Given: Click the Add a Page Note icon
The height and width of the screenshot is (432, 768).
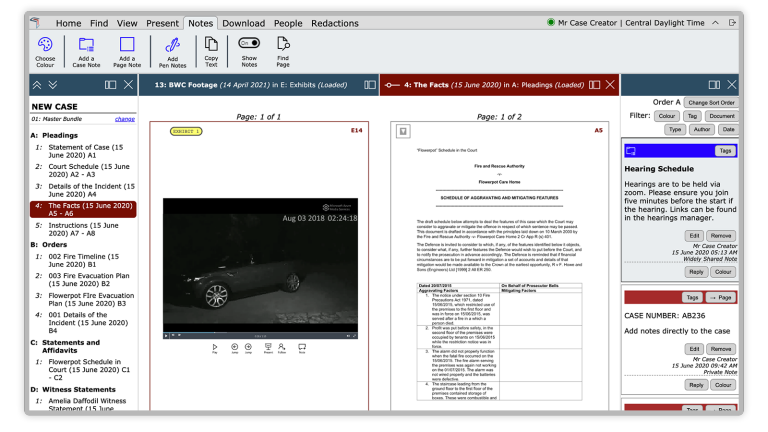Looking at the screenshot, I should pyautogui.click(x=127, y=44).
